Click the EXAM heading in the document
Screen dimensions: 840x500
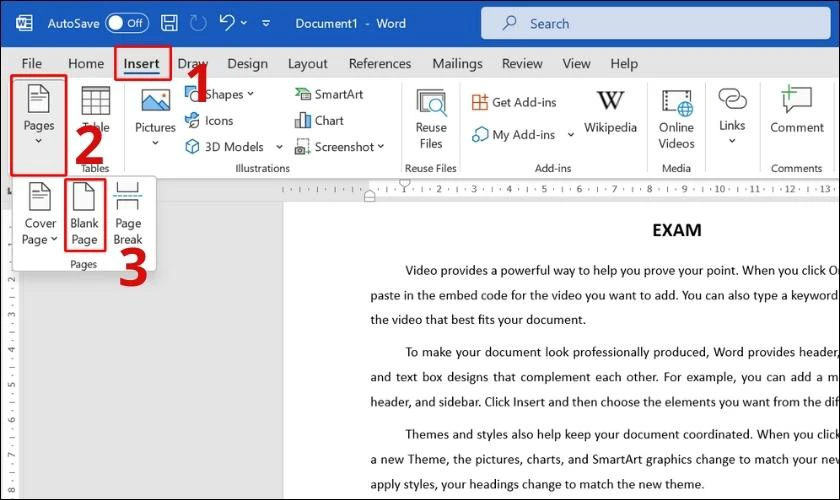[x=677, y=230]
